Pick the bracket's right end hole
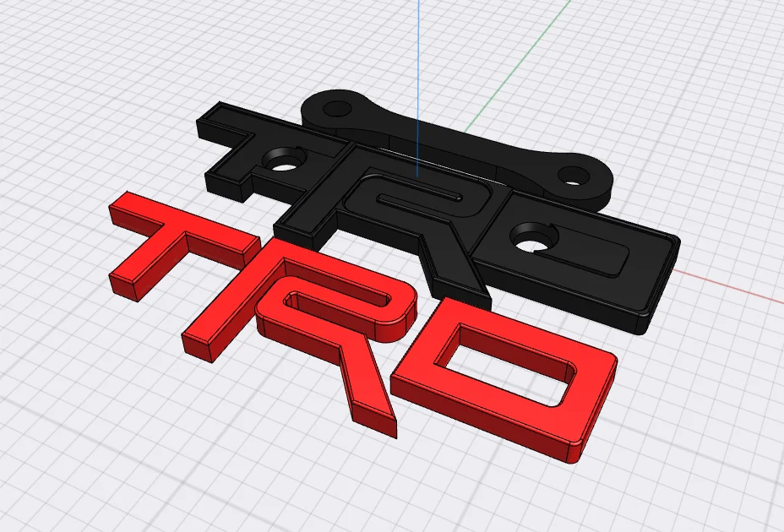Viewport: 784px width, 532px height. point(573,176)
